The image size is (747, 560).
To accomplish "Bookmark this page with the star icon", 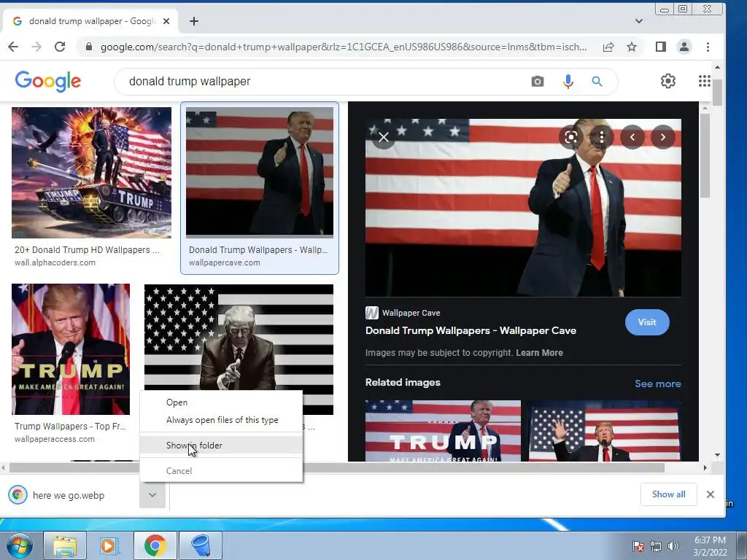I will 632,47.
